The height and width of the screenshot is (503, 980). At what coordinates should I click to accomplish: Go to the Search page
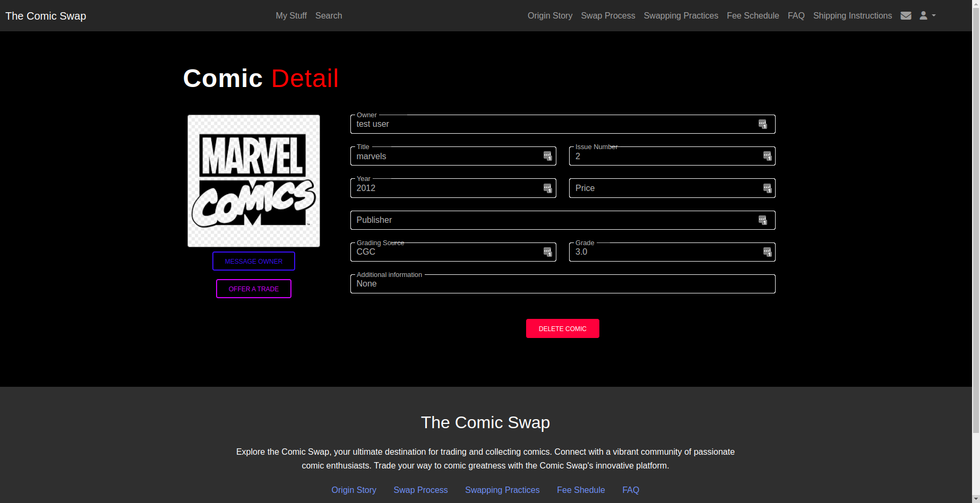coord(329,16)
